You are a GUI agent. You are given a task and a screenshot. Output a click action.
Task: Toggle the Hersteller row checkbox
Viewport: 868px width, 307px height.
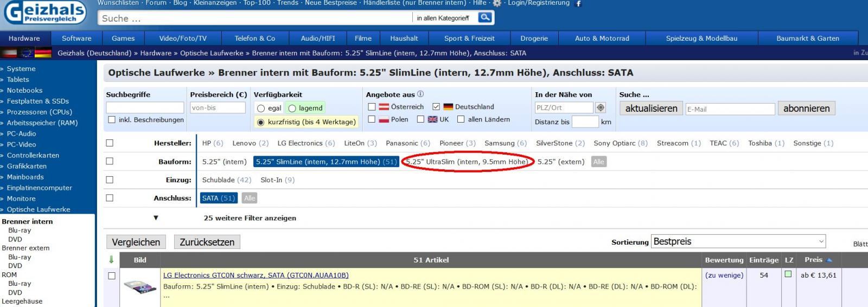110,143
